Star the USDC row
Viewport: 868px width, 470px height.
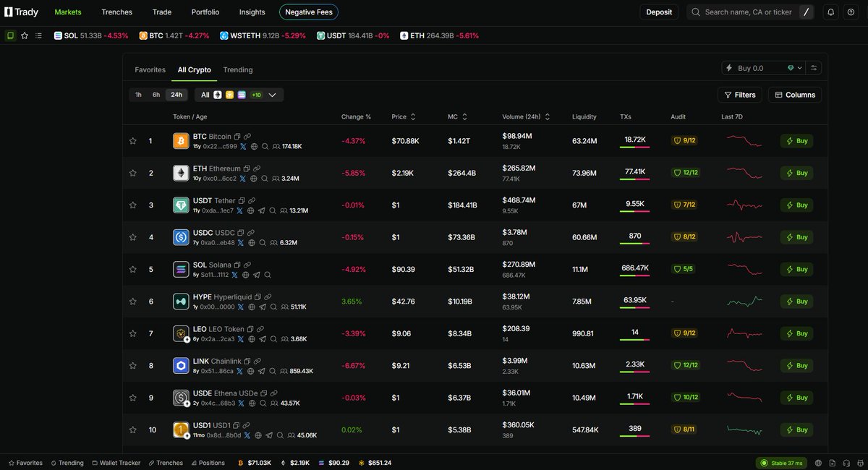pos(133,237)
